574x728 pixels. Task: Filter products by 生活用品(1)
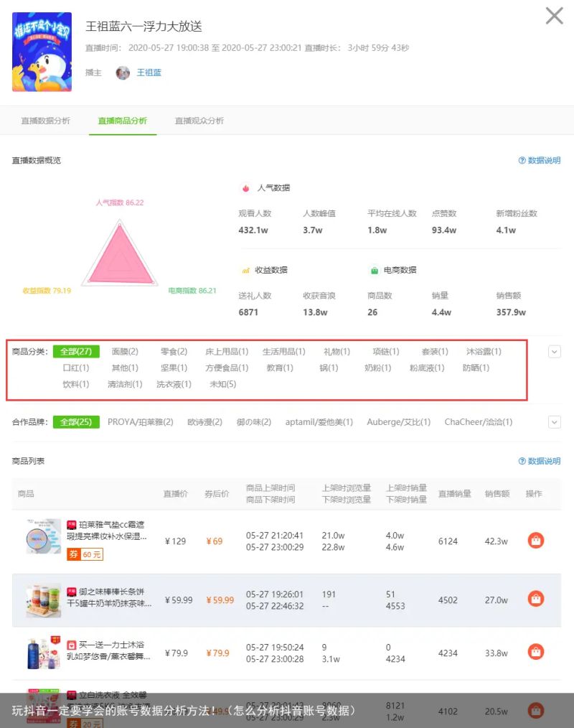coord(284,352)
